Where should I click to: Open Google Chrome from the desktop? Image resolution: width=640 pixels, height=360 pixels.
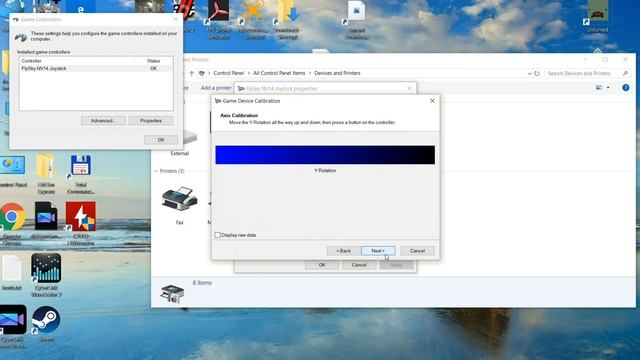point(13,216)
